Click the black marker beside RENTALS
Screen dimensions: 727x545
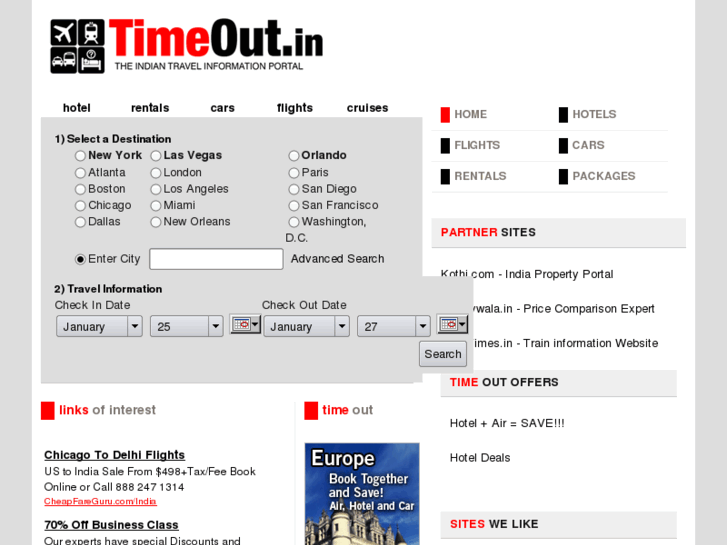click(x=445, y=177)
